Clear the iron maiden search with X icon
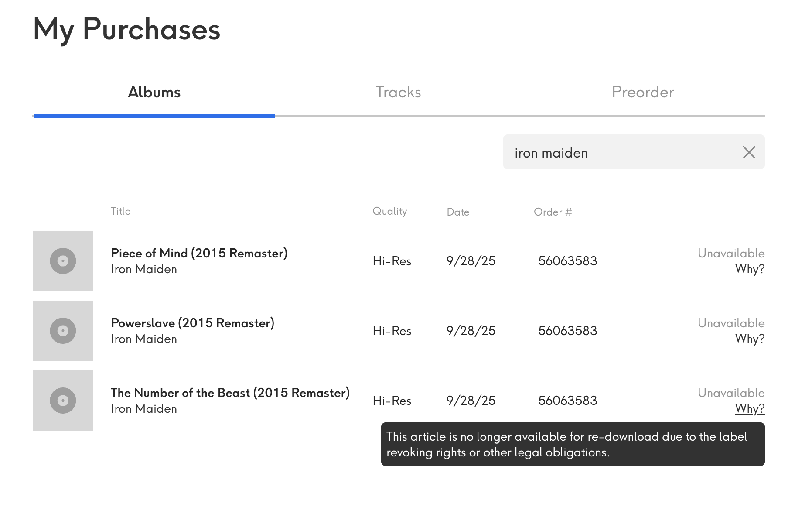This screenshot has height=514, width=812. (x=749, y=152)
